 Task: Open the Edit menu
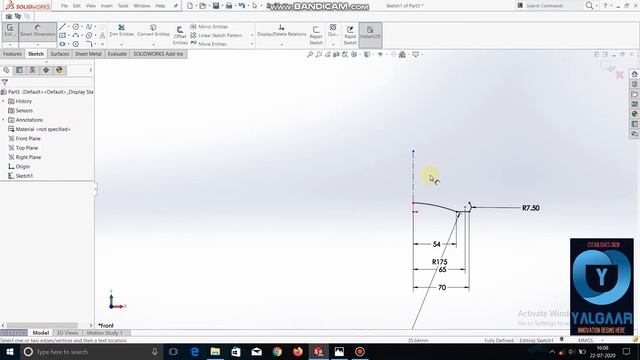point(77,6)
